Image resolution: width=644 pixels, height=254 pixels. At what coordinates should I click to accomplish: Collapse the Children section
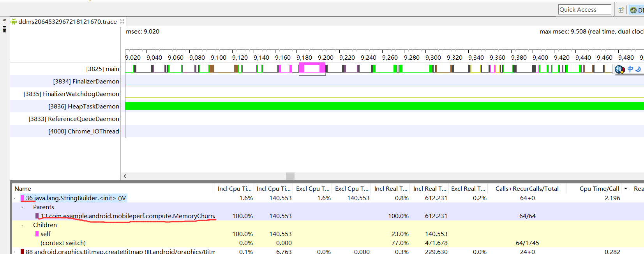point(22,225)
